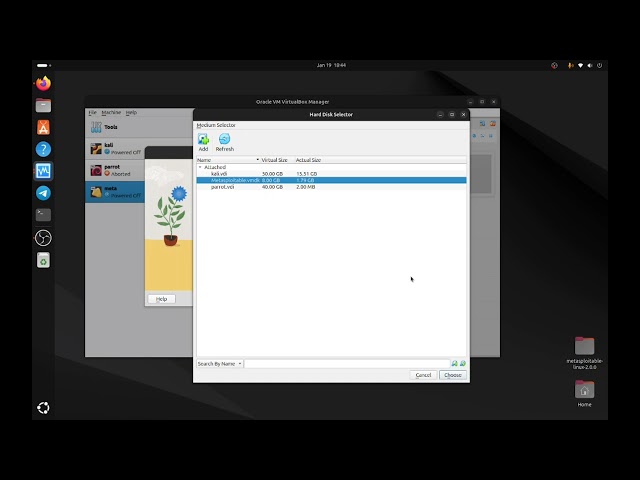This screenshot has width=640, height=480.
Task: Sort by the Actual Size column
Action: [308, 160]
